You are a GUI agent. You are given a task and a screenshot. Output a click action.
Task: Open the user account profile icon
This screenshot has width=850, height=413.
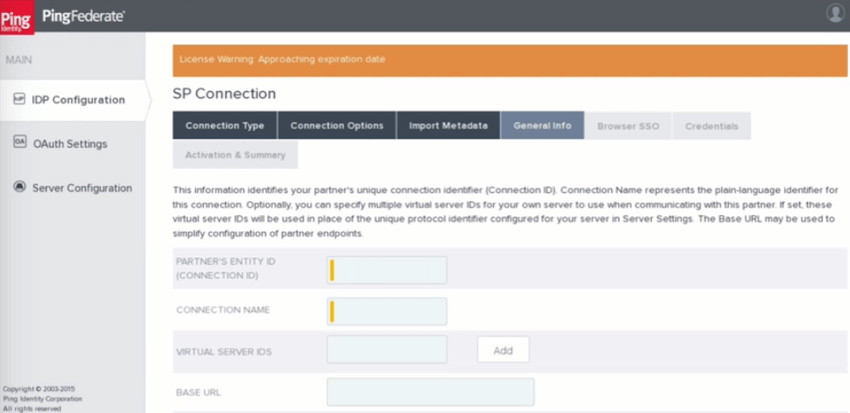pyautogui.click(x=835, y=13)
